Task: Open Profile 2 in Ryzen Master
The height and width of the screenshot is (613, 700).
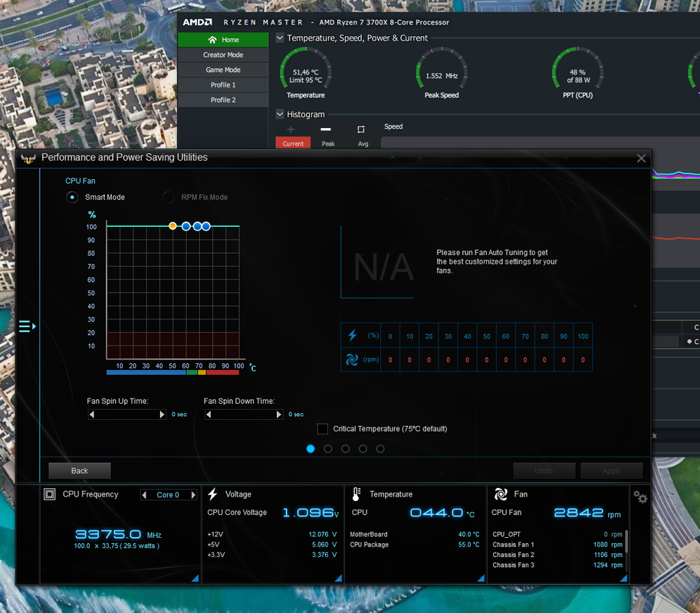Action: (223, 100)
